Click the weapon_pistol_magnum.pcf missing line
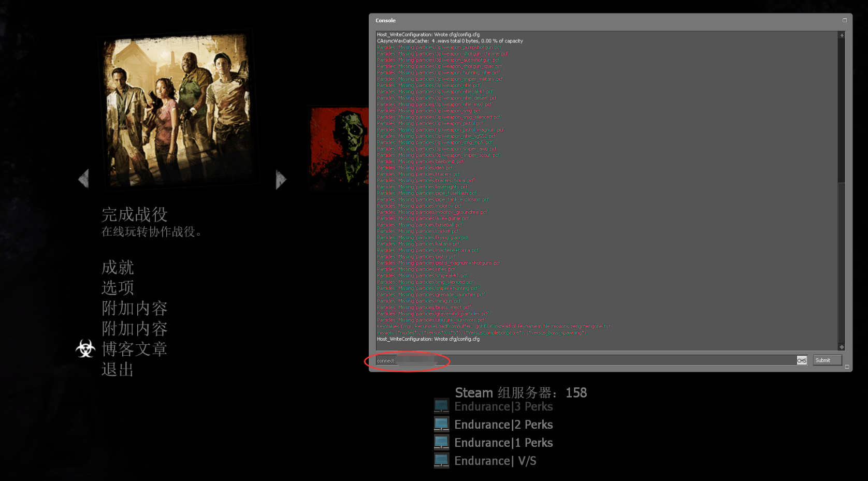This screenshot has height=481, width=868. click(x=440, y=130)
